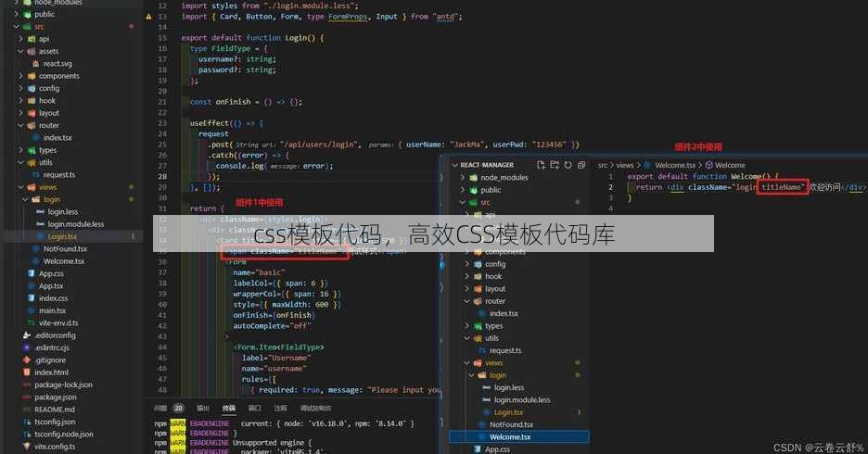Expand node_modules in REACT-MANAGER explorer
This screenshot has width=868, height=454.
tap(463, 178)
